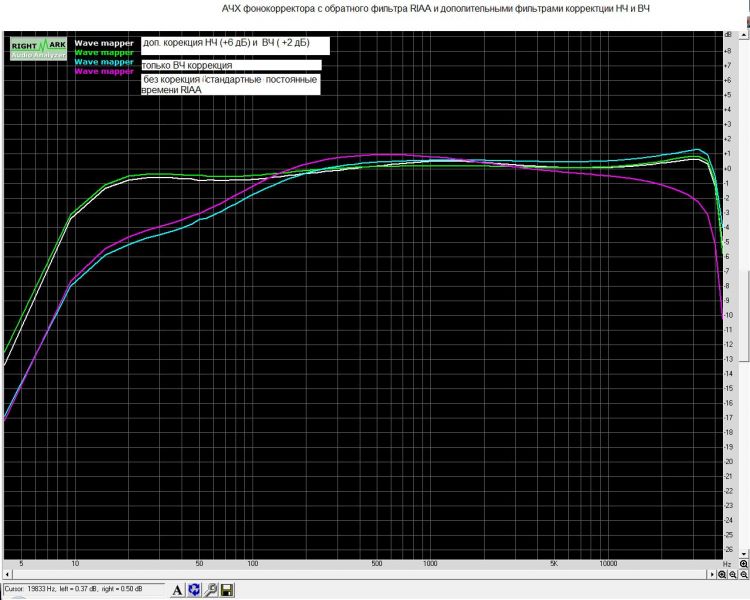Click the text annotation 'A' icon
The height and width of the screenshot is (600, 750).
tap(177, 590)
